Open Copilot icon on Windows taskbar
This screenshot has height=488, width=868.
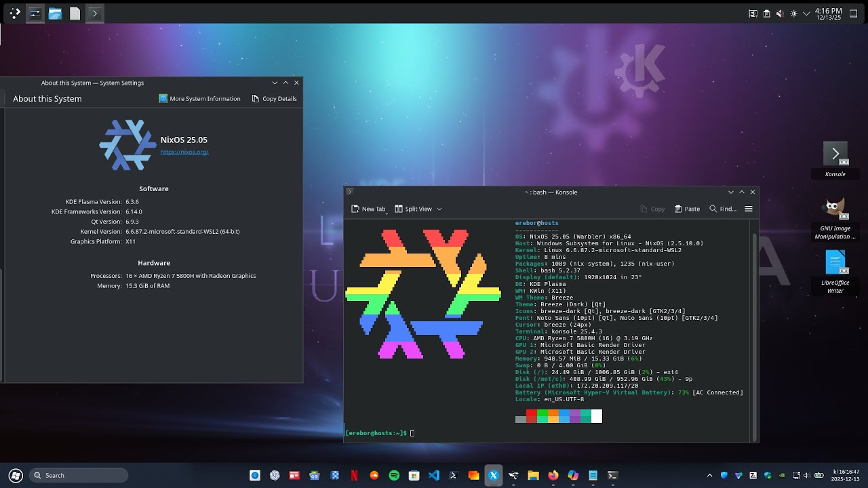(x=573, y=476)
